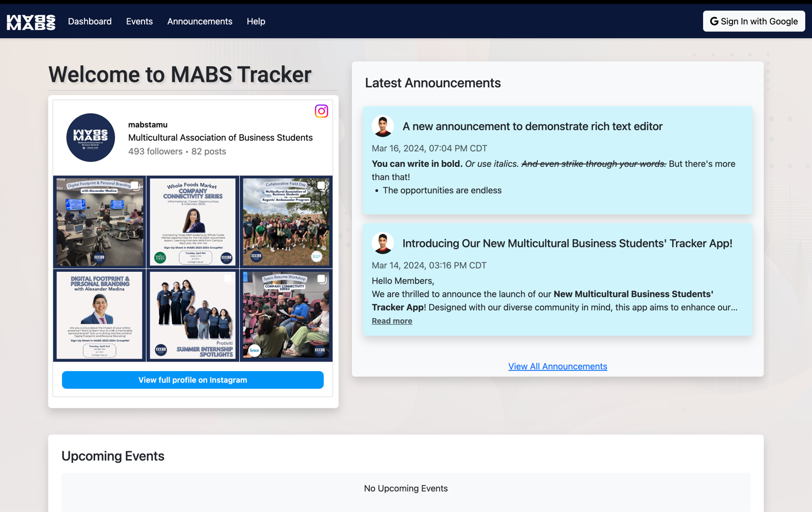Viewport: 812px width, 512px height.
Task: Click author avatar on Tracker App announcement
Action: point(382,244)
